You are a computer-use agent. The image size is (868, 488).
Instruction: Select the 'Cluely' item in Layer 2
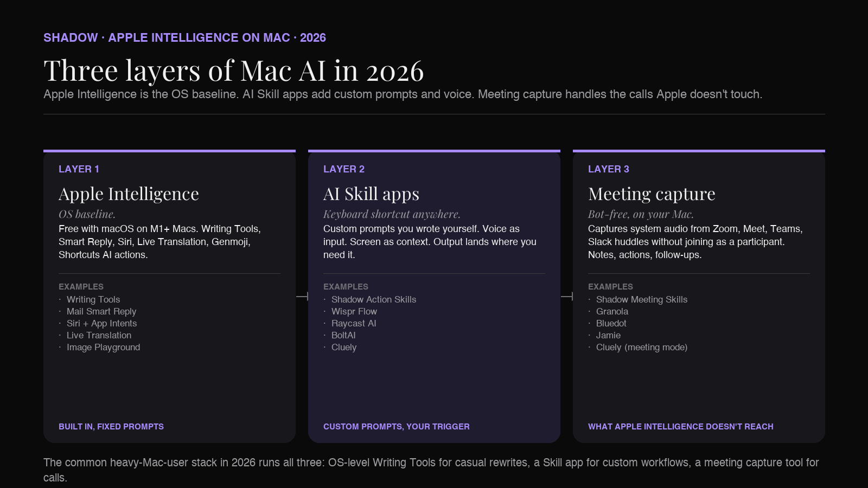tap(344, 347)
